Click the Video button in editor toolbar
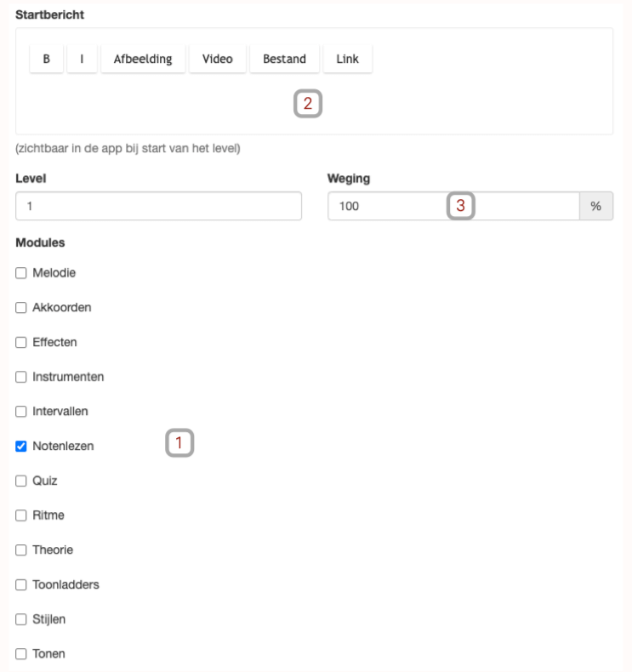632x672 pixels. [x=217, y=59]
